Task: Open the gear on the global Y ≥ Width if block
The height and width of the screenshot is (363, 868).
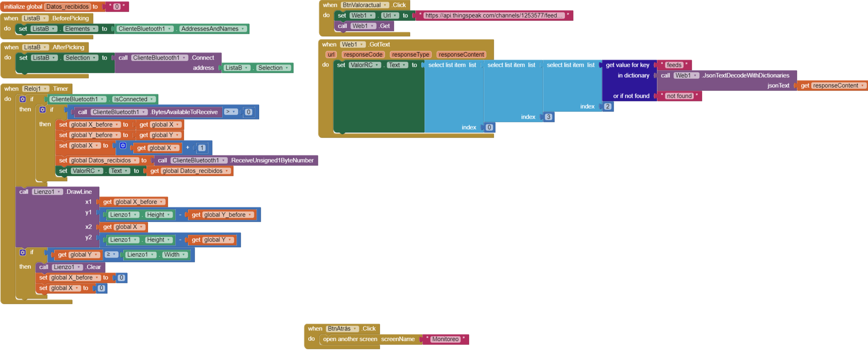Action: point(23,252)
